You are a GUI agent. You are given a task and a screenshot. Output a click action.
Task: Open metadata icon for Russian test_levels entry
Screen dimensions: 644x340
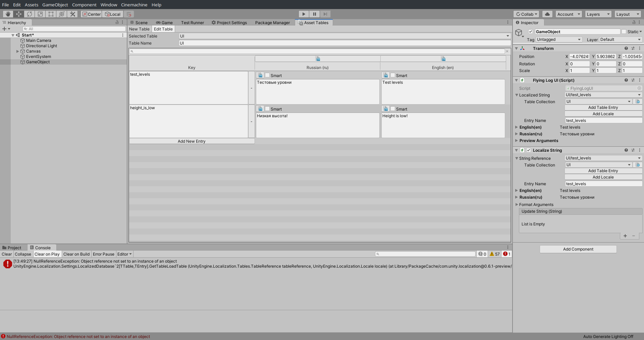(260, 75)
